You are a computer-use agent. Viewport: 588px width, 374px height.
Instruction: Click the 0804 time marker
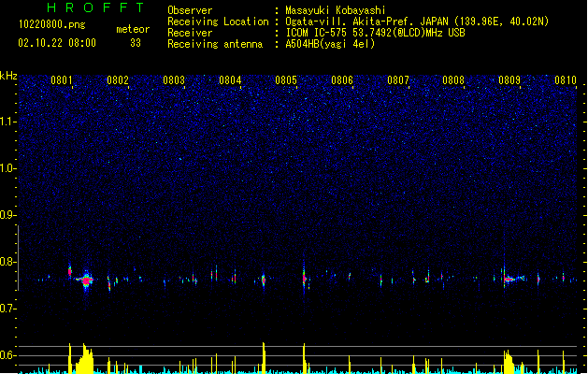(x=230, y=80)
